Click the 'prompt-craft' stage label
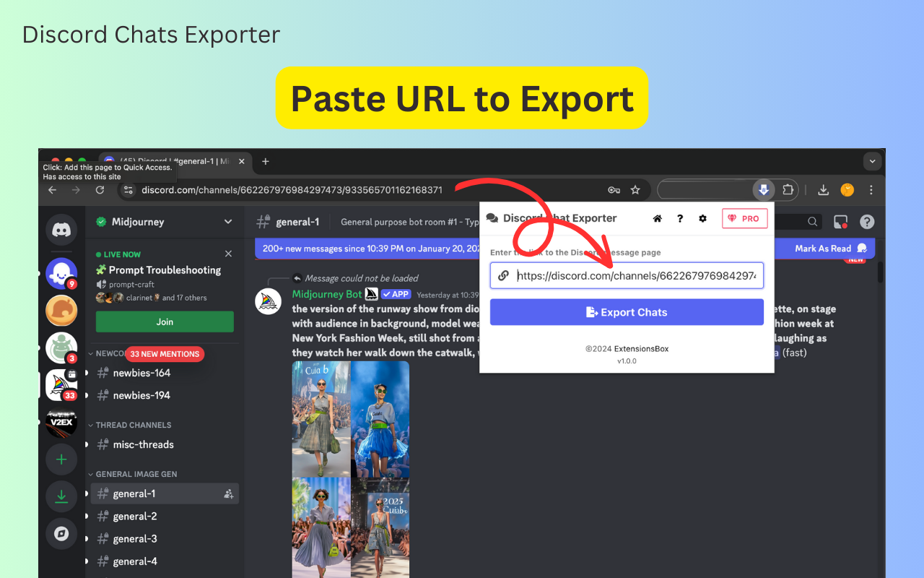 click(131, 285)
